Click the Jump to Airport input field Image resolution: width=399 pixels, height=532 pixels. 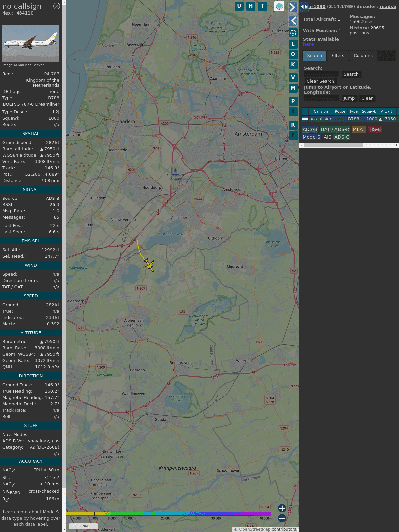coord(322,98)
